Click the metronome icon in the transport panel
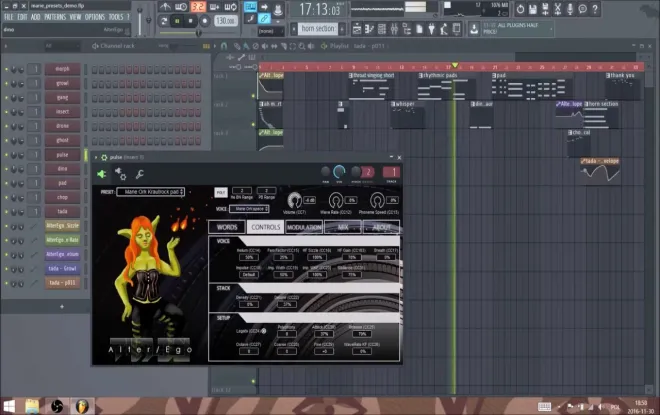 (x=165, y=7)
